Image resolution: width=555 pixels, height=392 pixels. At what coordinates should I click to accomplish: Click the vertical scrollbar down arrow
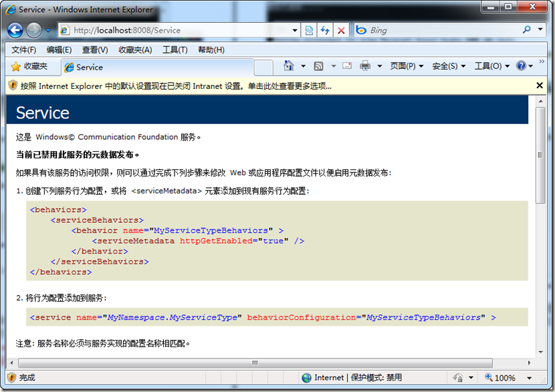(x=540, y=352)
